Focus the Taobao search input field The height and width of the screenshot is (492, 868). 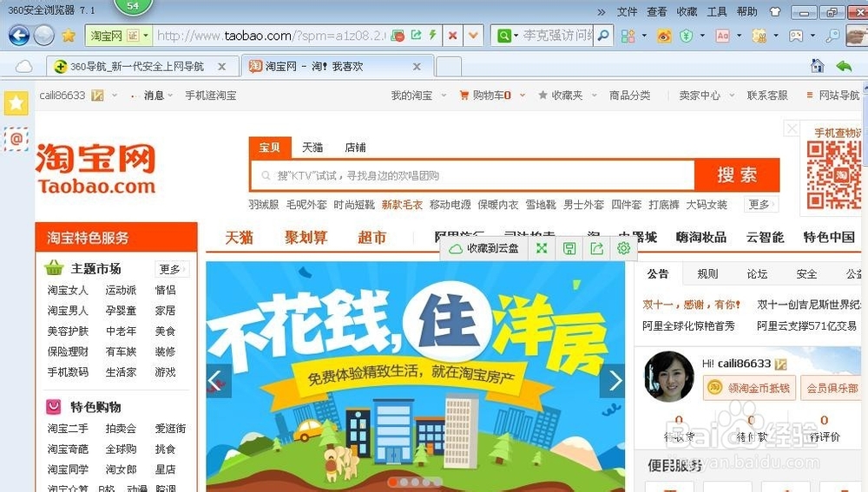point(473,175)
